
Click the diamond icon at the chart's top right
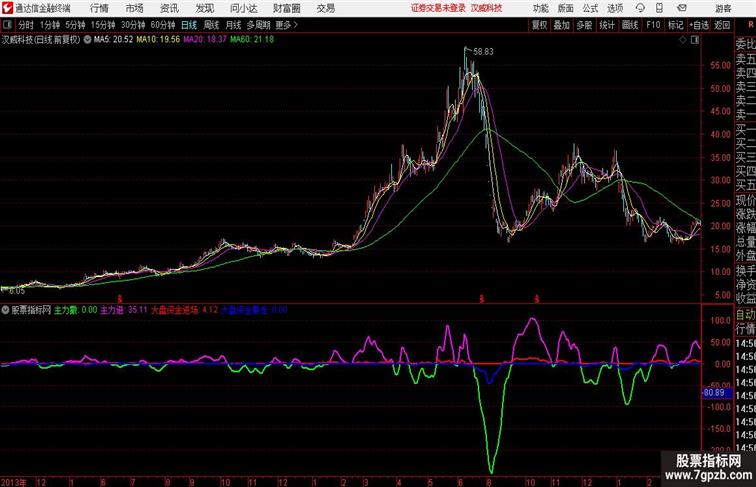point(683,40)
